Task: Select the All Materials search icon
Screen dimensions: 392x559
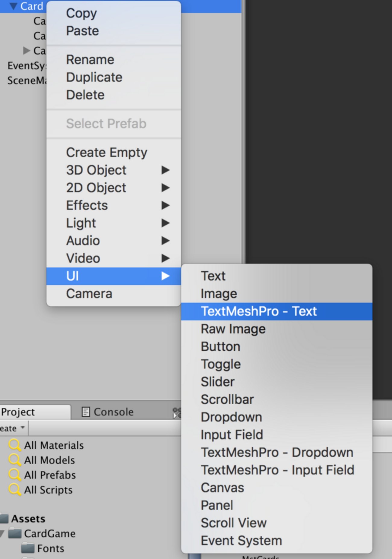Action: coord(14,445)
